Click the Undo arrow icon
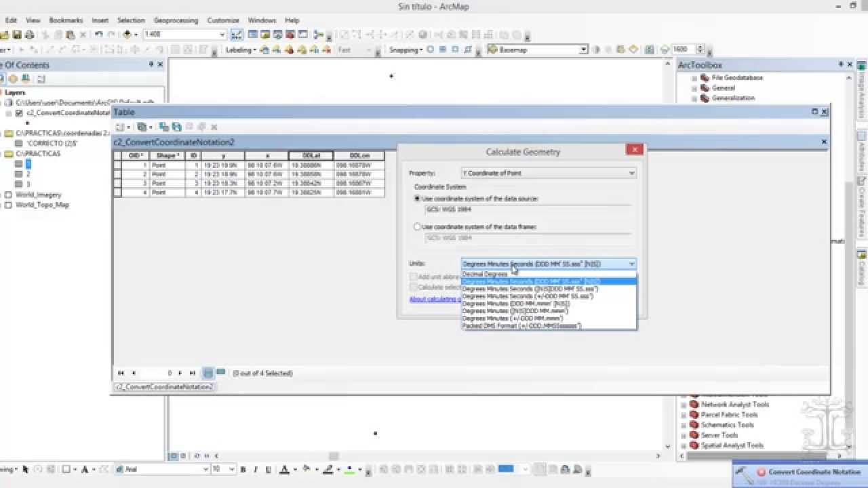 tap(99, 35)
